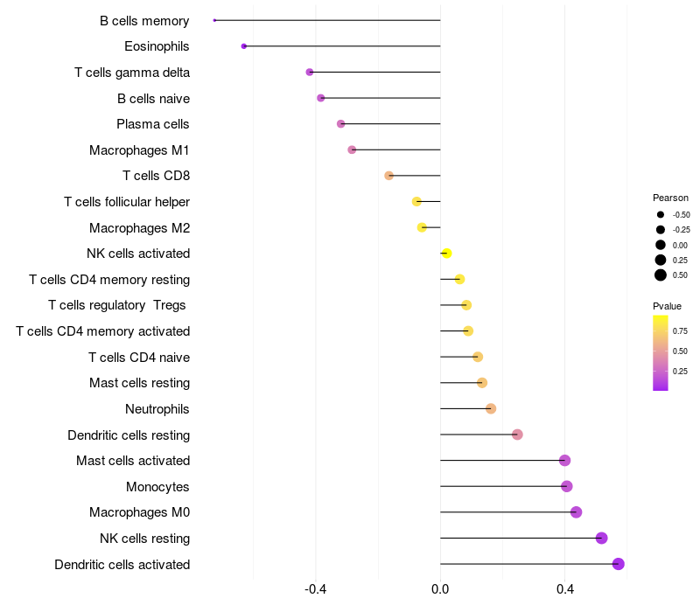Image resolution: width=700 pixels, height=612 pixels.
Task: Select the Pearson 0.00 legend circle
Action: (661, 245)
